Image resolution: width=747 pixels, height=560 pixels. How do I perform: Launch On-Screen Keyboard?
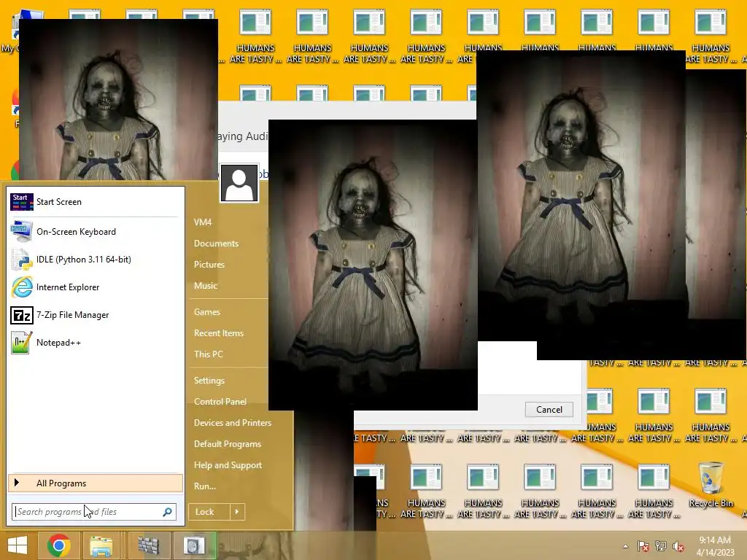[x=96, y=231]
